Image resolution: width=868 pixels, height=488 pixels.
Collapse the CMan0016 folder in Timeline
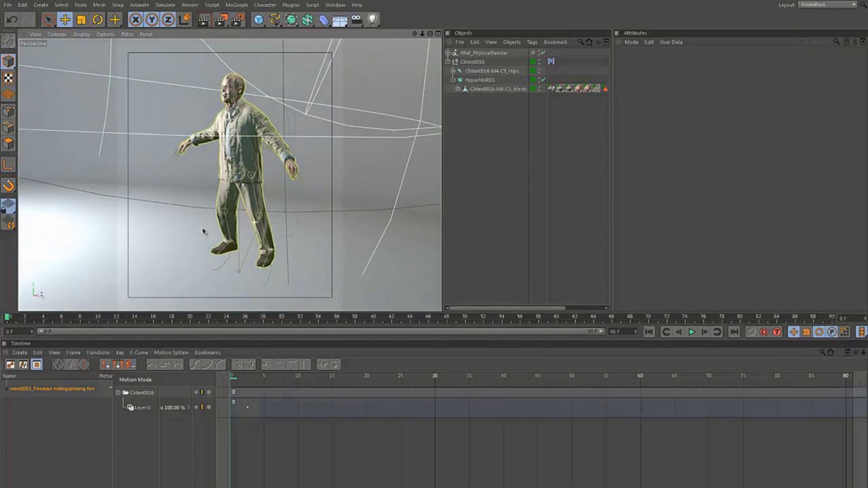coord(118,392)
